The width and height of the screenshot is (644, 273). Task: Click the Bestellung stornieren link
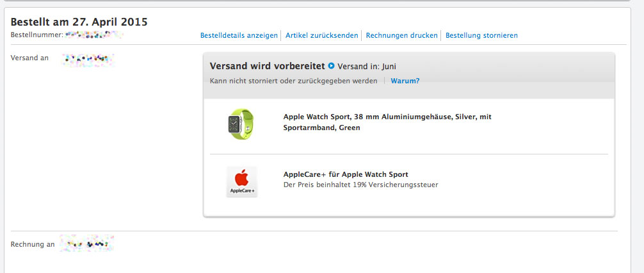[481, 35]
